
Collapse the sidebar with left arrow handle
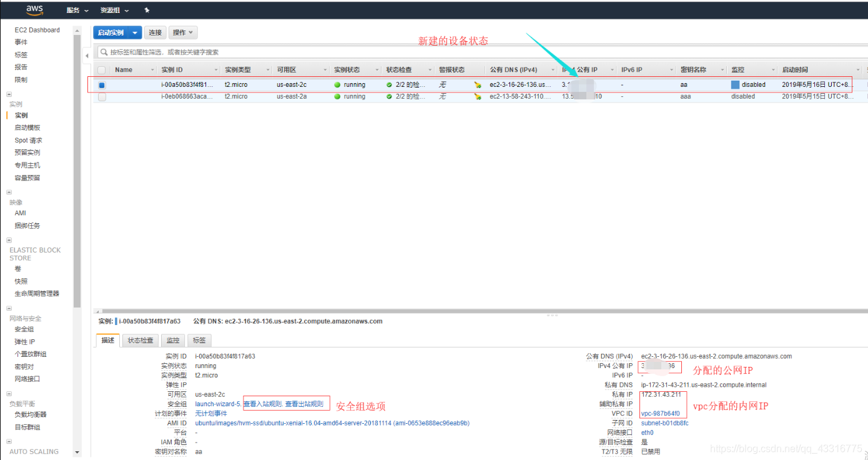(x=87, y=55)
